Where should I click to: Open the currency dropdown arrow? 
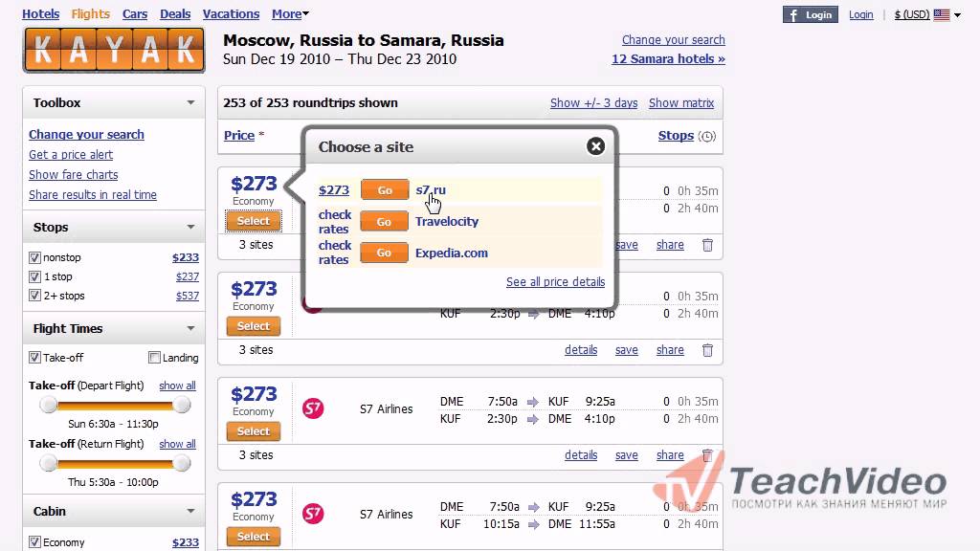coord(957,15)
